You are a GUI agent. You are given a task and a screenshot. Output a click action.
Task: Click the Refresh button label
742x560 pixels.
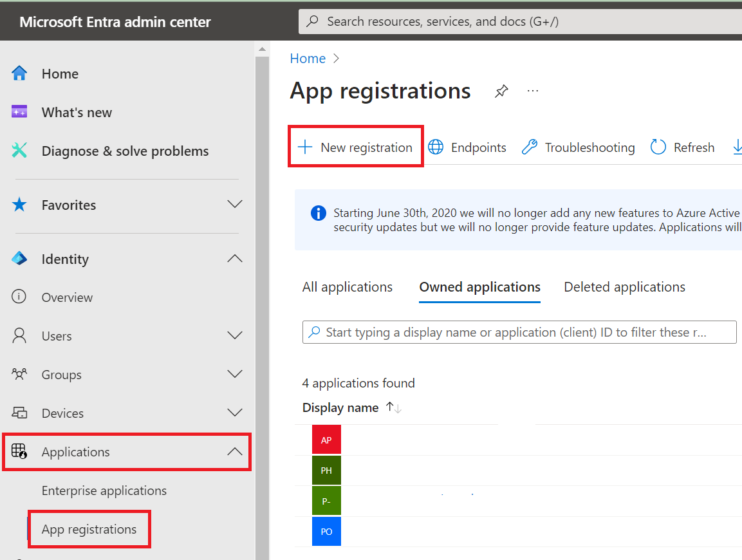click(x=694, y=147)
